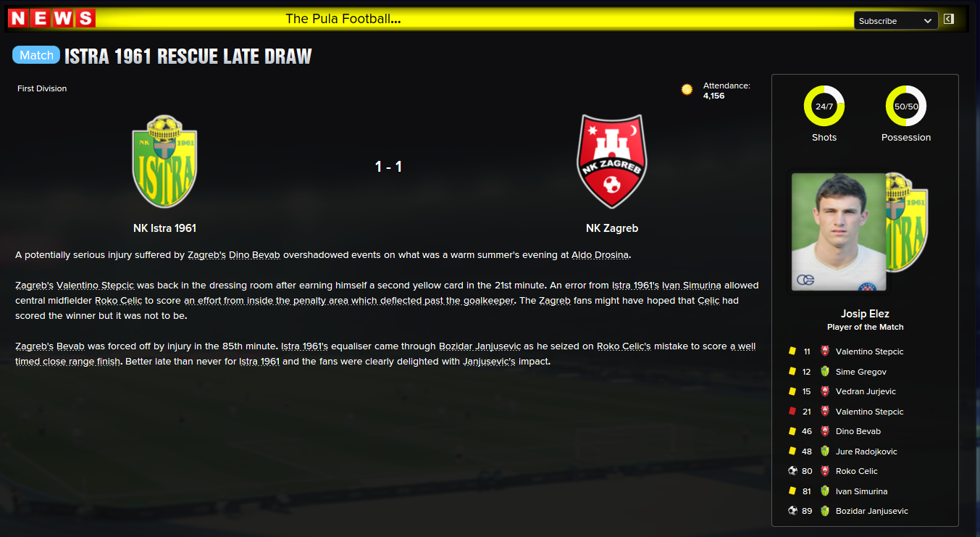The width and height of the screenshot is (980, 537).
Task: Click the club badge next to Dino Bevab
Action: click(x=824, y=431)
